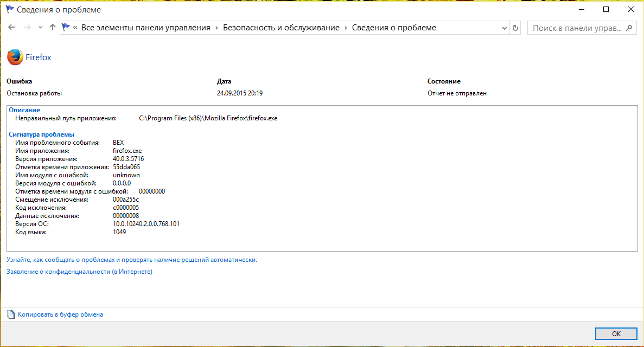Expand arrow after 'Безопасность и обслуживание'
Screen dimensions: 644x347
(x=346, y=28)
